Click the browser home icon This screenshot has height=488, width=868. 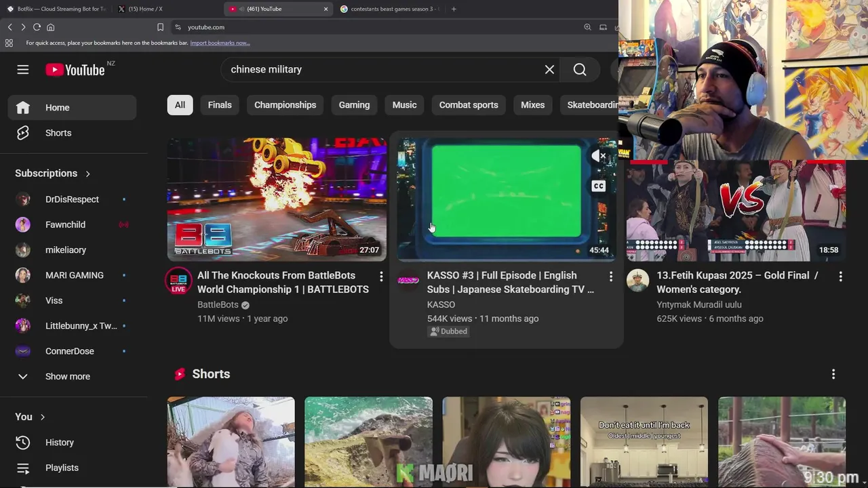(50, 27)
